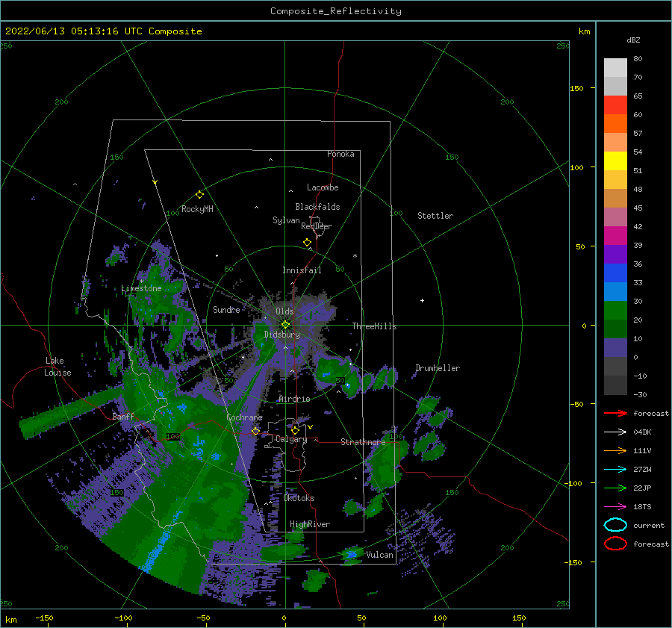Pick the slate blue 0-10 dBZ swatch
The height and width of the screenshot is (628, 672).
(x=615, y=348)
